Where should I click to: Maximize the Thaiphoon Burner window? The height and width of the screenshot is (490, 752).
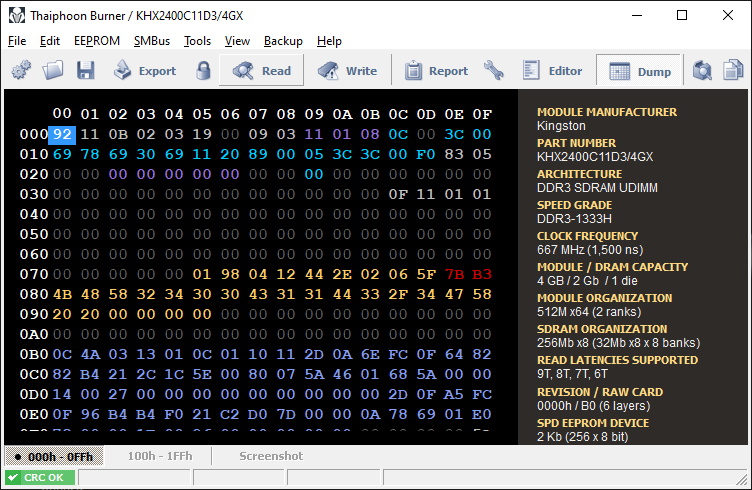(682, 15)
